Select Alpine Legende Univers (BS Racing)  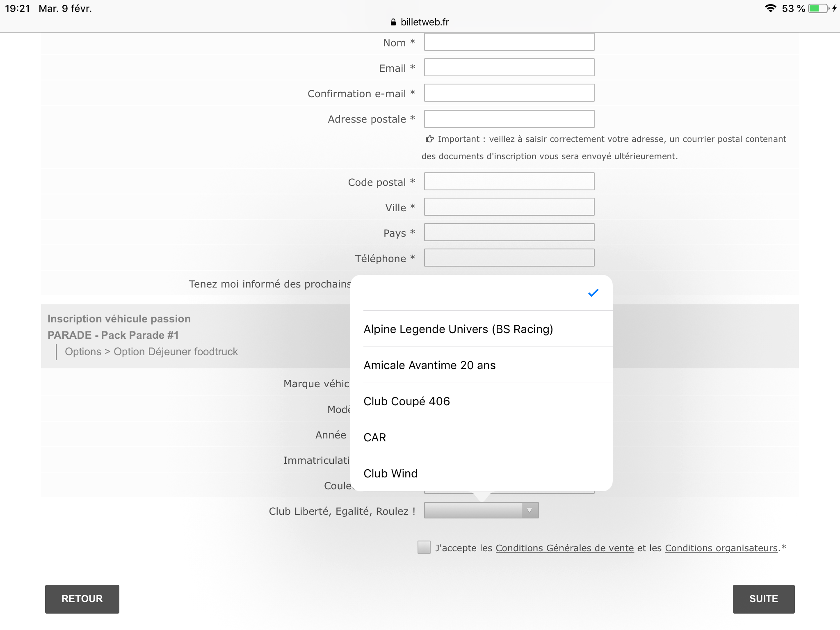[458, 329]
